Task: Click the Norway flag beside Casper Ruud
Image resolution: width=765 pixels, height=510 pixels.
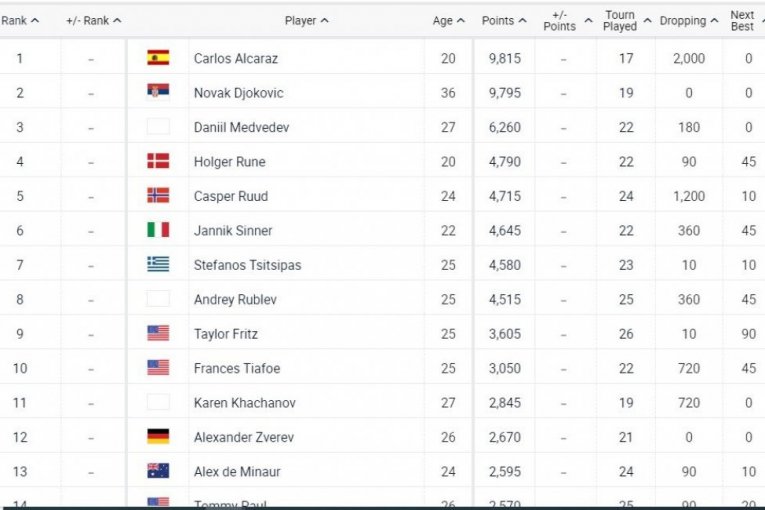Action: pos(158,196)
